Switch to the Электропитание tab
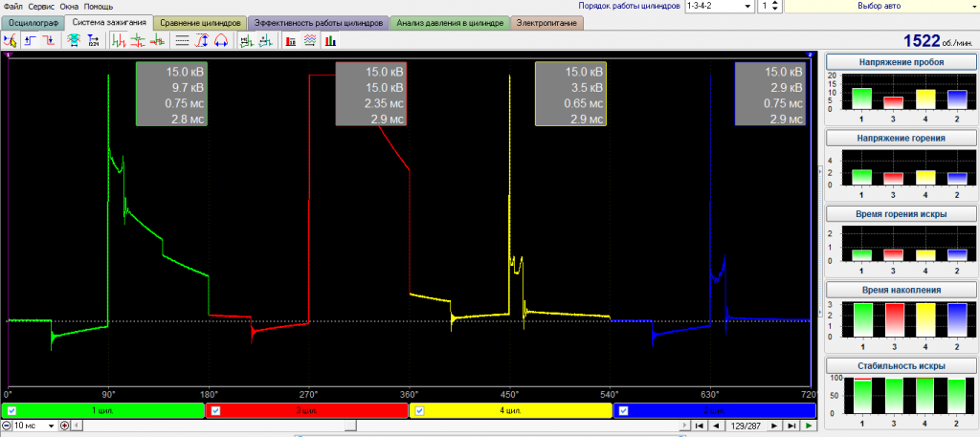980x437 pixels. (546, 23)
